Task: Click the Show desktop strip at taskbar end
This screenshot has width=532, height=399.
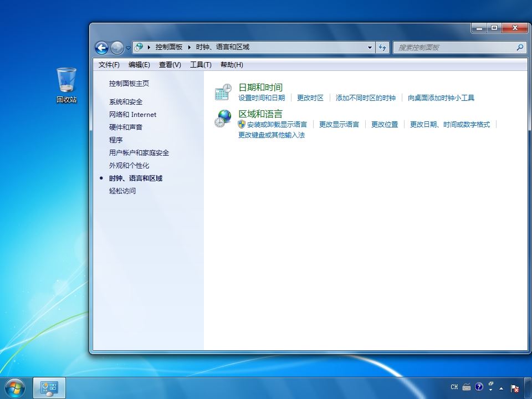Action: [x=528, y=388]
